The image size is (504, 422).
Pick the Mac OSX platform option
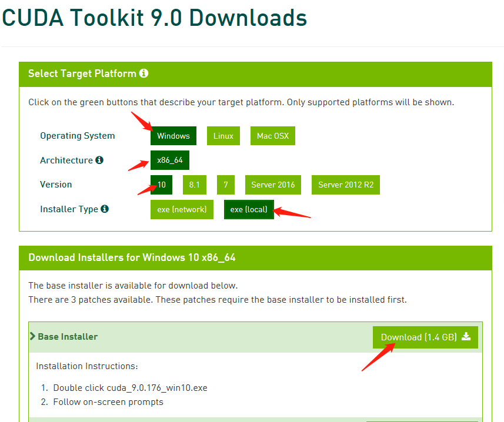[x=272, y=136]
